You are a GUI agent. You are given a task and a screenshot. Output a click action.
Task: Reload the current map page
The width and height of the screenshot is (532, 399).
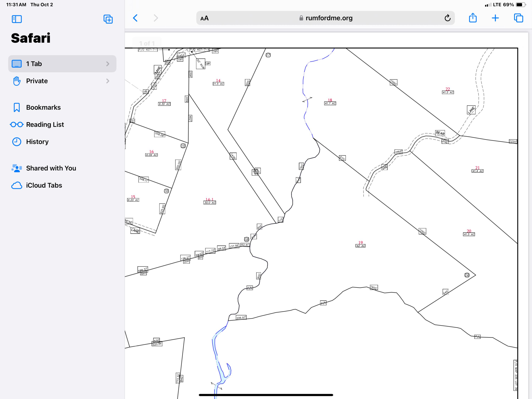[447, 18]
